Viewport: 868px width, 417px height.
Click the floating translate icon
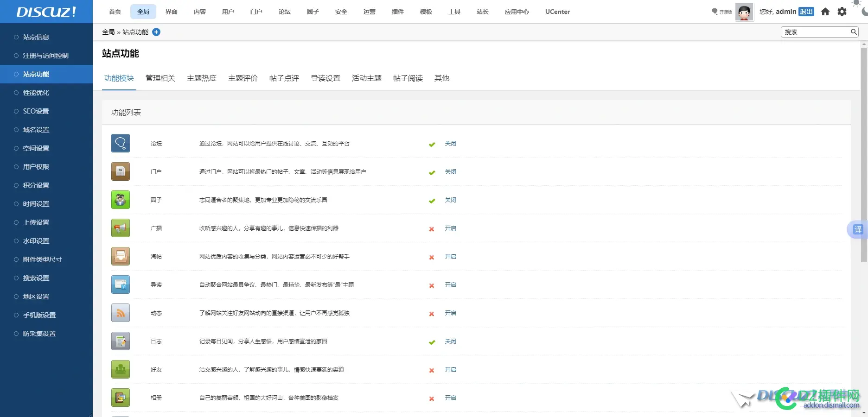858,229
